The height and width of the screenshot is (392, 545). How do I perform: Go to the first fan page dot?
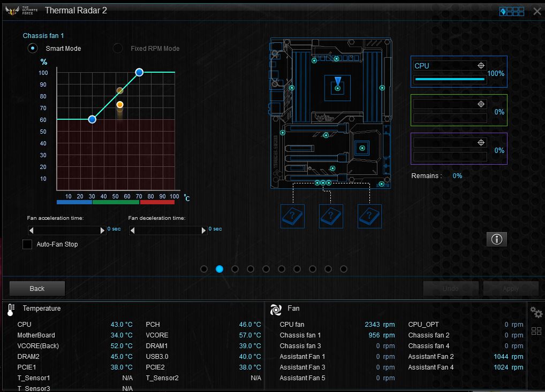204,269
